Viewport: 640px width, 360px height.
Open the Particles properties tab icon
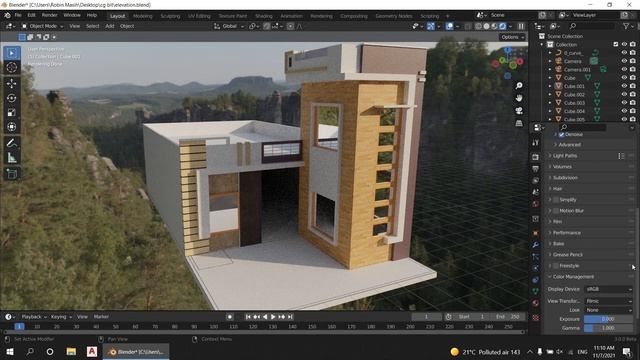click(536, 256)
